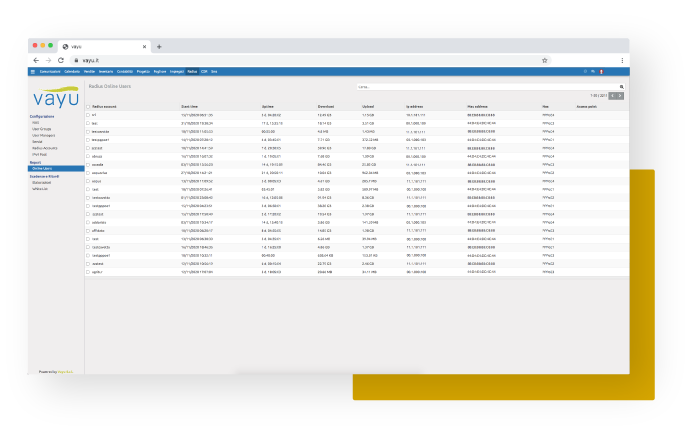Sort by the Access point column

586,107
